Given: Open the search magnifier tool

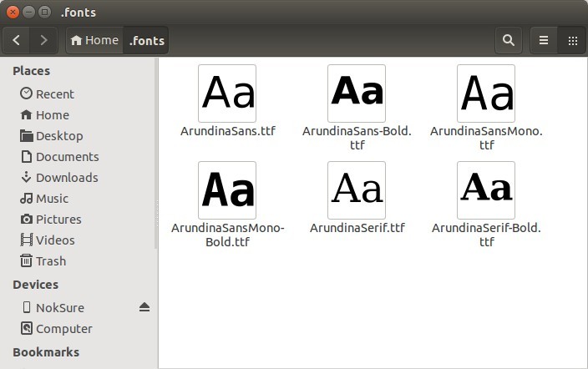Looking at the screenshot, I should (x=508, y=40).
